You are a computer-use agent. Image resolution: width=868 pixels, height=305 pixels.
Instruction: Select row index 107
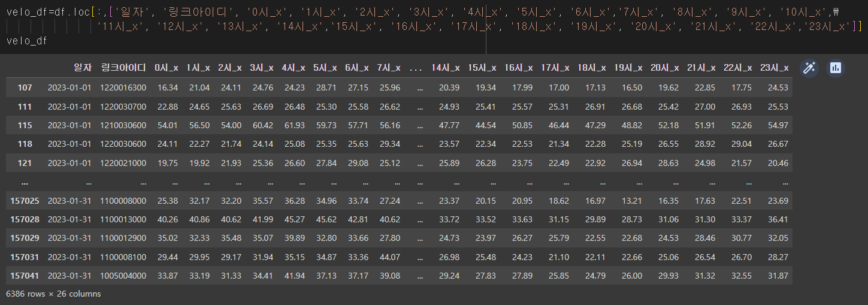coord(25,87)
